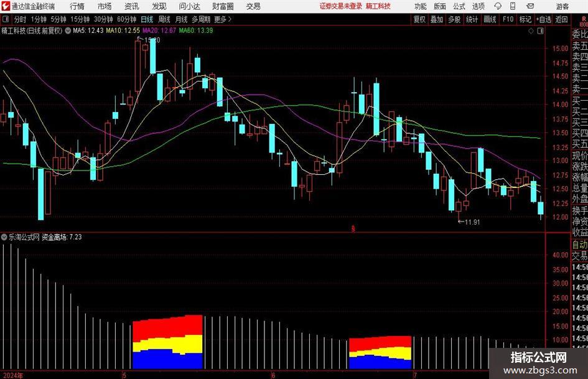Viewport: 588px width, 379px height.
Task: Select the MA10: 12.55 label
Action: coord(123,30)
